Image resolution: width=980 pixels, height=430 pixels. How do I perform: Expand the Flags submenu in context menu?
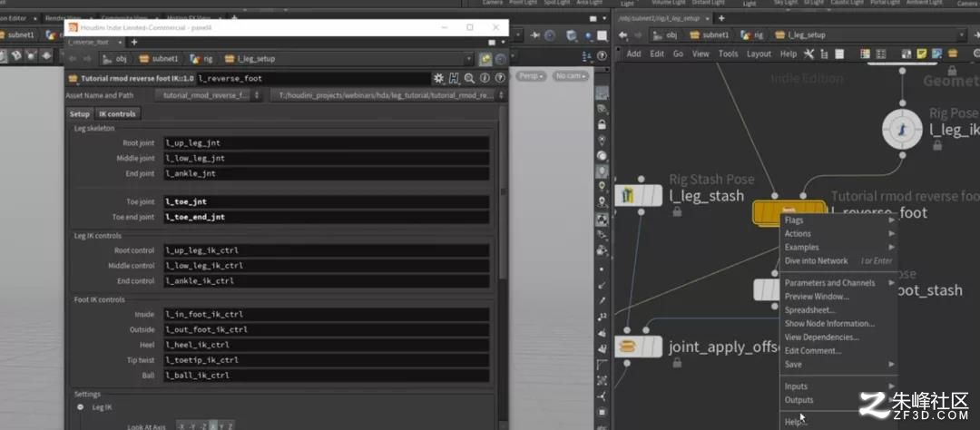pyautogui.click(x=838, y=220)
